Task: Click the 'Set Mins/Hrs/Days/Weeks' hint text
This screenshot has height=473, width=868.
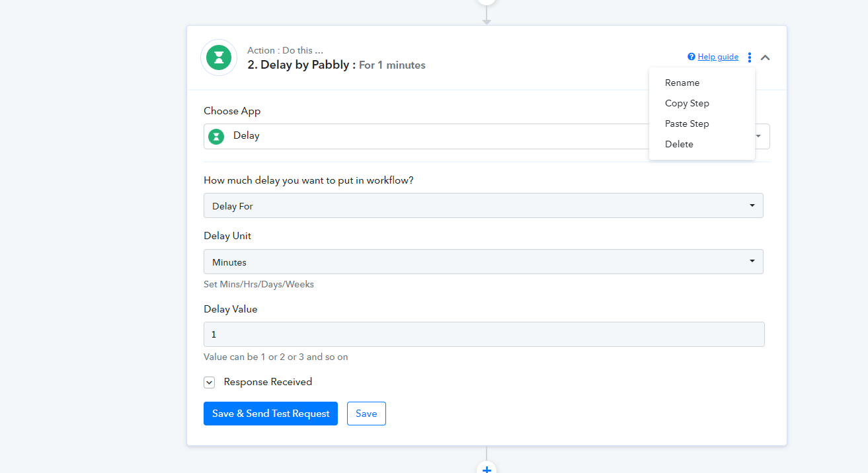Action: pos(258,285)
